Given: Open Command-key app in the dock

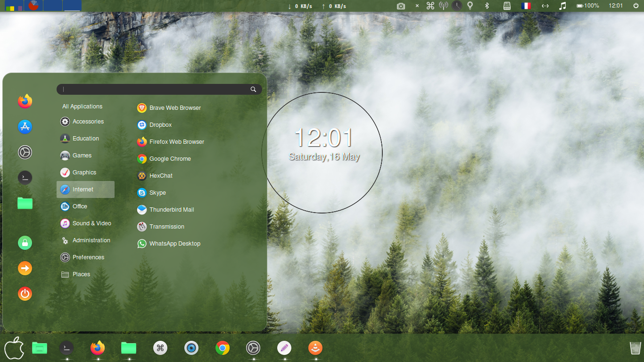Looking at the screenshot, I should click(x=160, y=348).
